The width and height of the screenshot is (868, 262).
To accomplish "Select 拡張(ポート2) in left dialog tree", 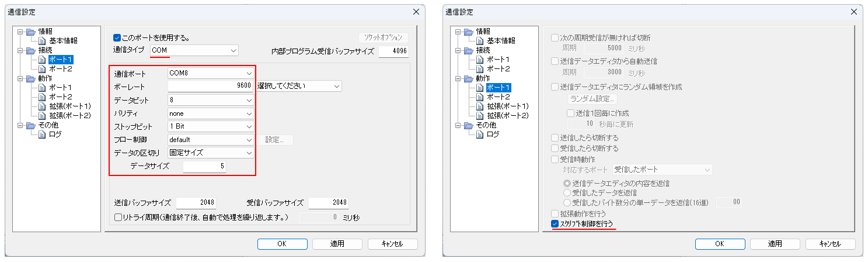I will (x=70, y=116).
